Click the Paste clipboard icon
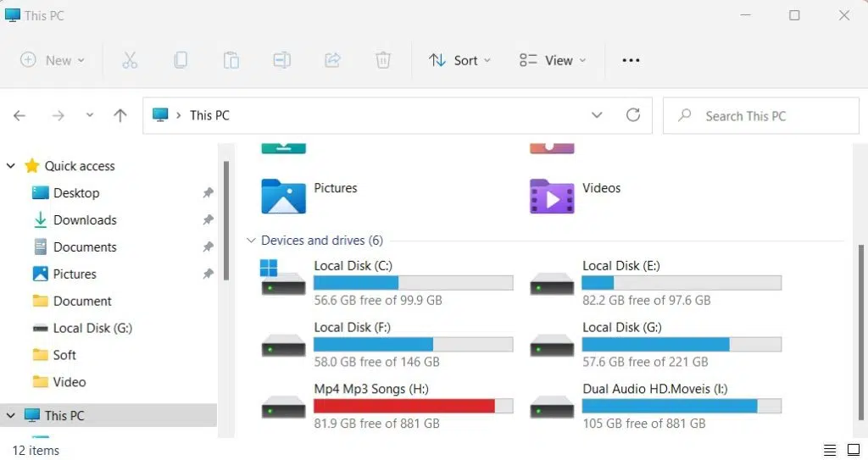This screenshot has height=460, width=868. tap(231, 60)
